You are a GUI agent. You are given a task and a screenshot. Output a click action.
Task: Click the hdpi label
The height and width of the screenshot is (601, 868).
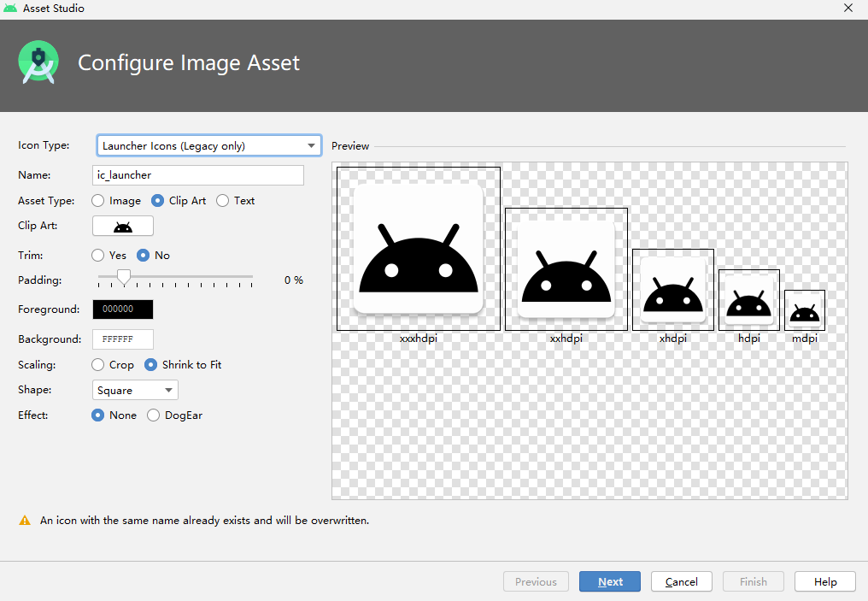749,338
